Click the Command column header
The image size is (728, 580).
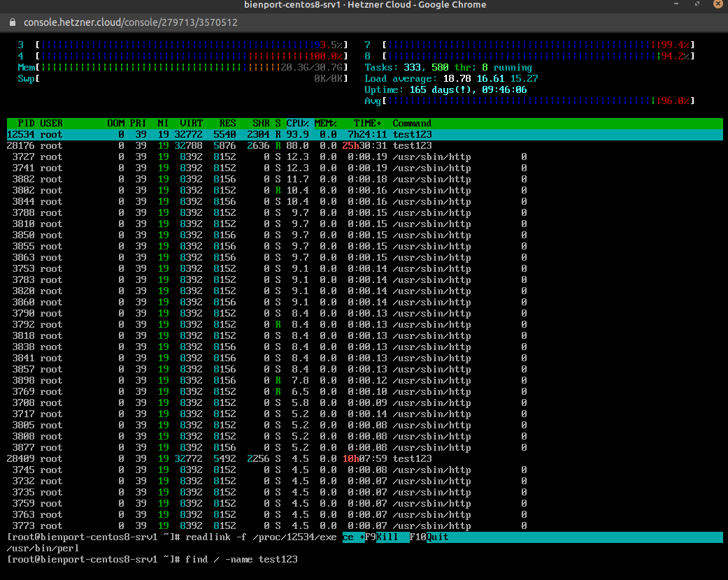pyautogui.click(x=412, y=124)
